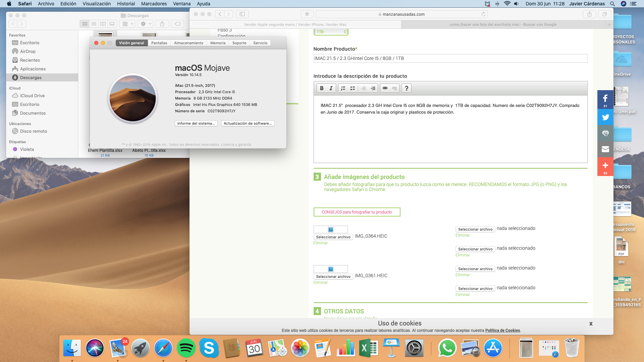This screenshot has height=362, width=644.
Task: Click first Seleccionar archivo in right column
Action: [x=475, y=229]
